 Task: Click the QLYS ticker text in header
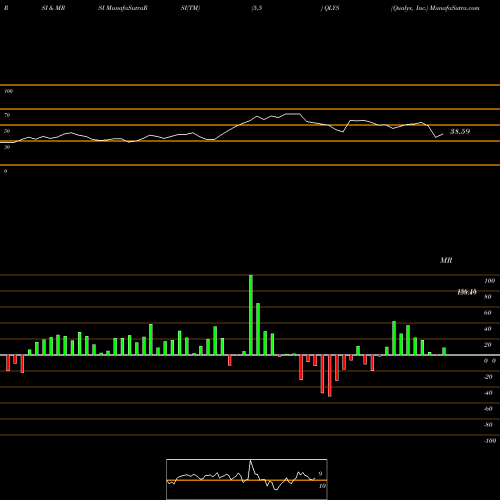(331, 8)
